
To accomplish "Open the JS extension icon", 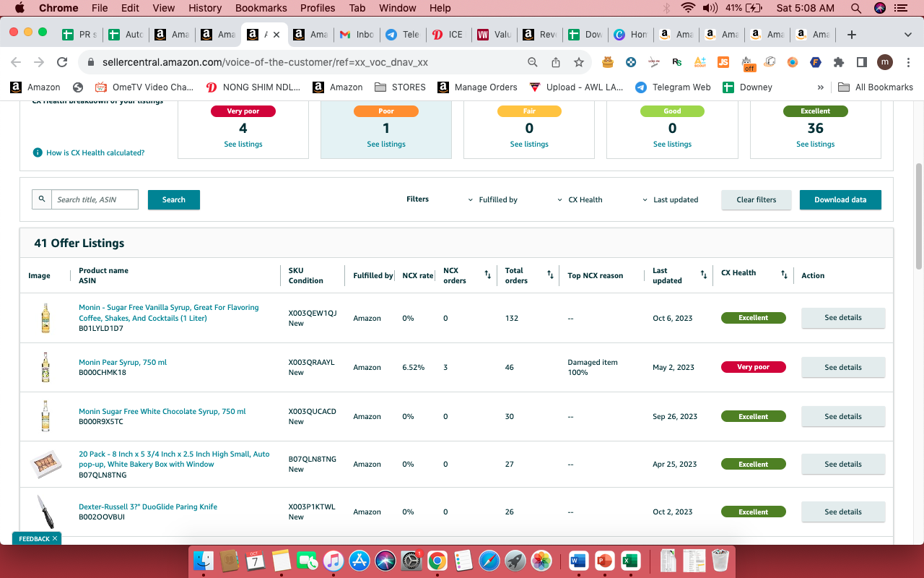I will point(723,62).
